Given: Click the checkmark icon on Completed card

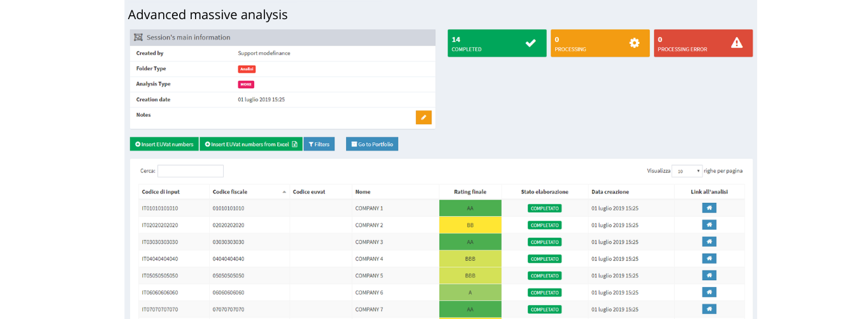Looking at the screenshot, I should pos(530,43).
